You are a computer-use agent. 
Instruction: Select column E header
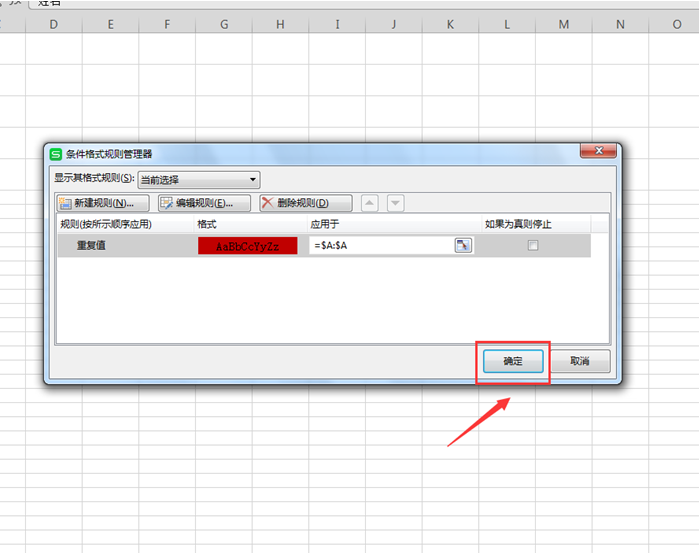point(111,24)
